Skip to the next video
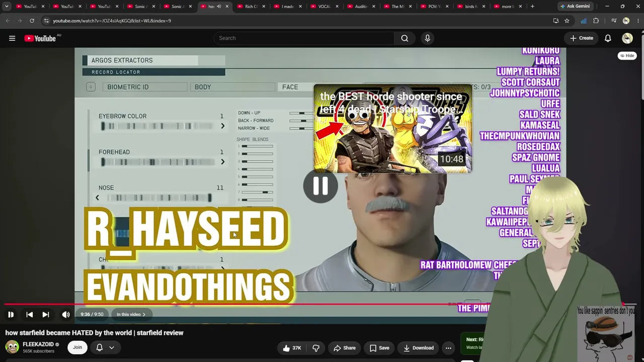 pyautogui.click(x=46, y=315)
